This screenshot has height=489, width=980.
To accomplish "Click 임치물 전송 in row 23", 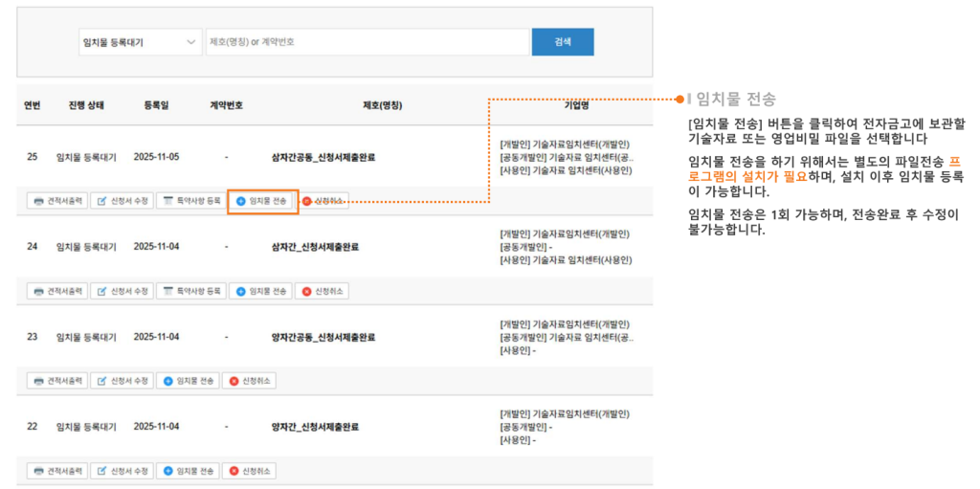I will (x=189, y=381).
